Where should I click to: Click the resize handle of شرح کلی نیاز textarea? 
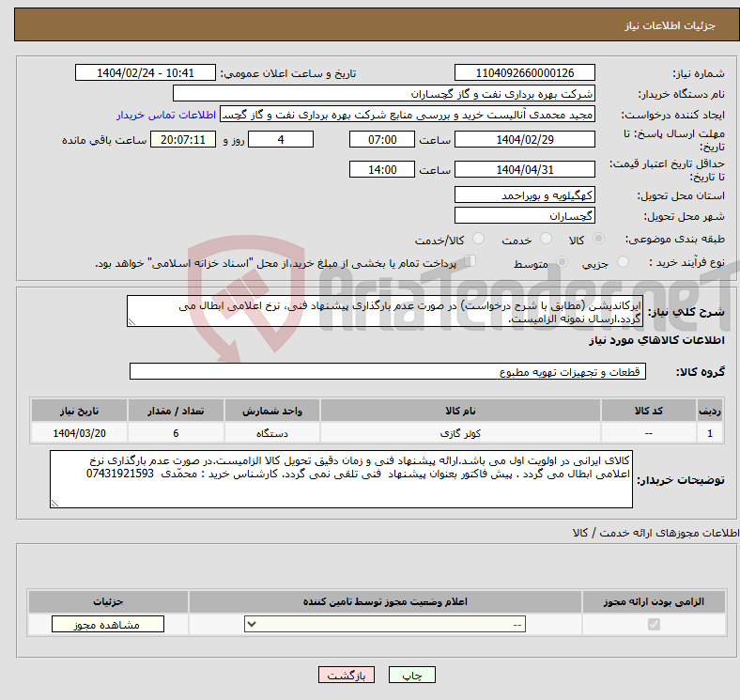(131, 322)
